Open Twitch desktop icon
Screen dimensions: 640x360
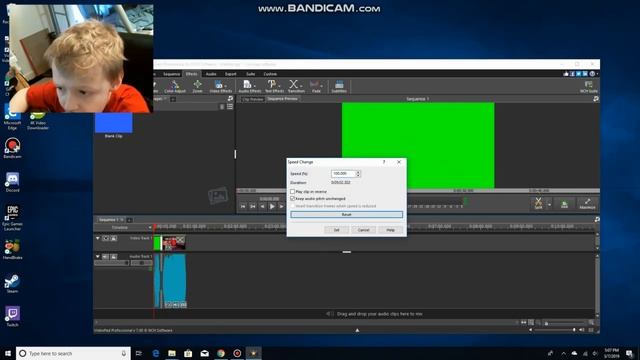pyautogui.click(x=12, y=317)
